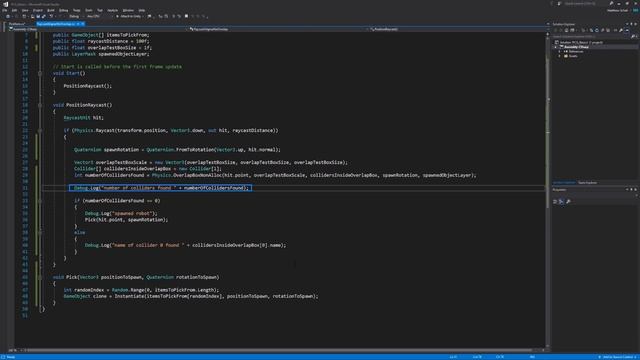Collapse the numberOfCollidersFound if block
Viewport: 640px width, 360px height.
(x=40, y=201)
